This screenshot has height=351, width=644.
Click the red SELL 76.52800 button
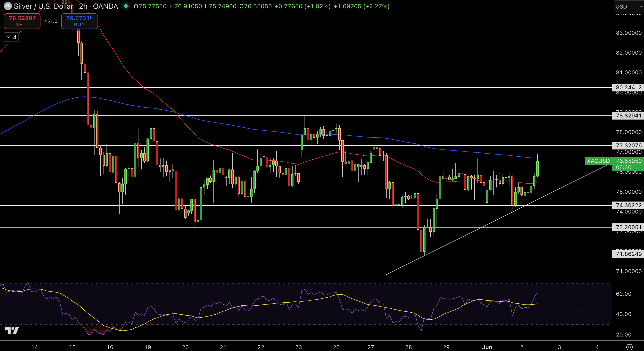[x=22, y=21]
